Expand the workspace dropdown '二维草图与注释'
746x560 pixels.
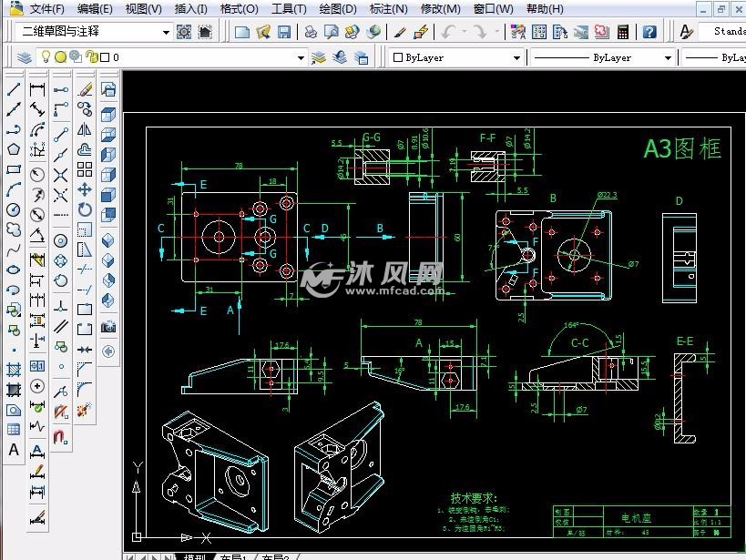(166, 32)
